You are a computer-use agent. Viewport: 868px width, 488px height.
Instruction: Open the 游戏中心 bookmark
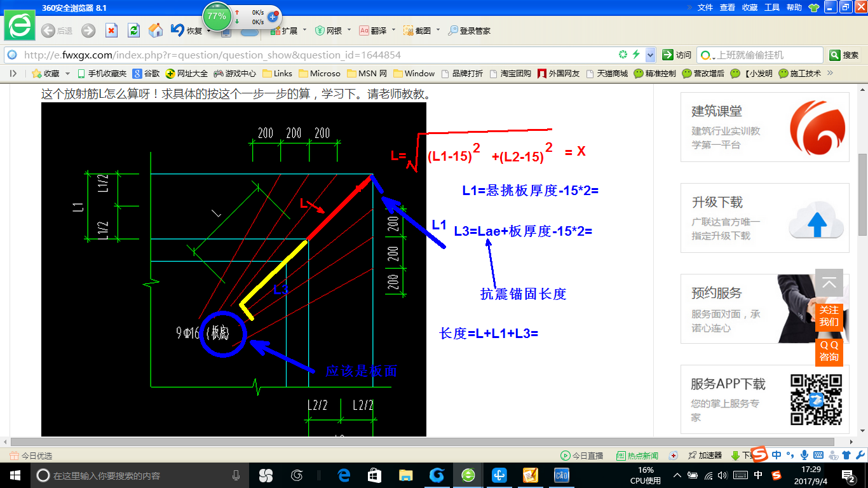tap(235, 73)
